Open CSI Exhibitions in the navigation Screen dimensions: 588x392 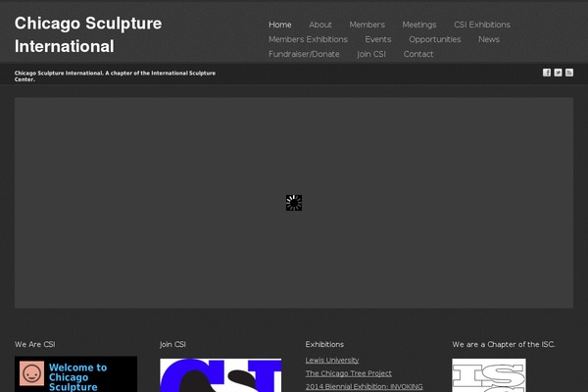click(482, 24)
